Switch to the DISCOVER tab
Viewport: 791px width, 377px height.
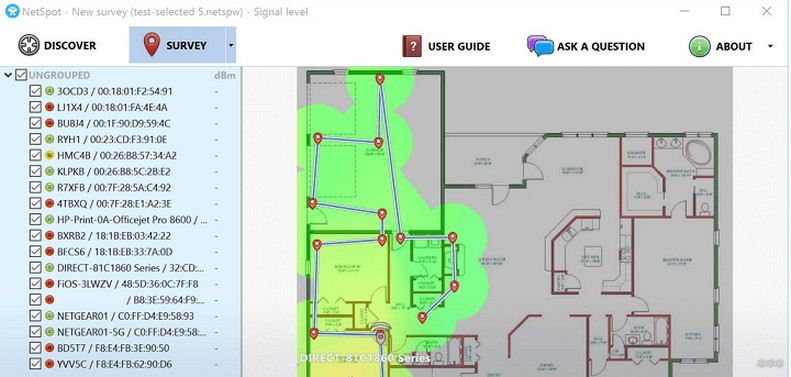(57, 45)
